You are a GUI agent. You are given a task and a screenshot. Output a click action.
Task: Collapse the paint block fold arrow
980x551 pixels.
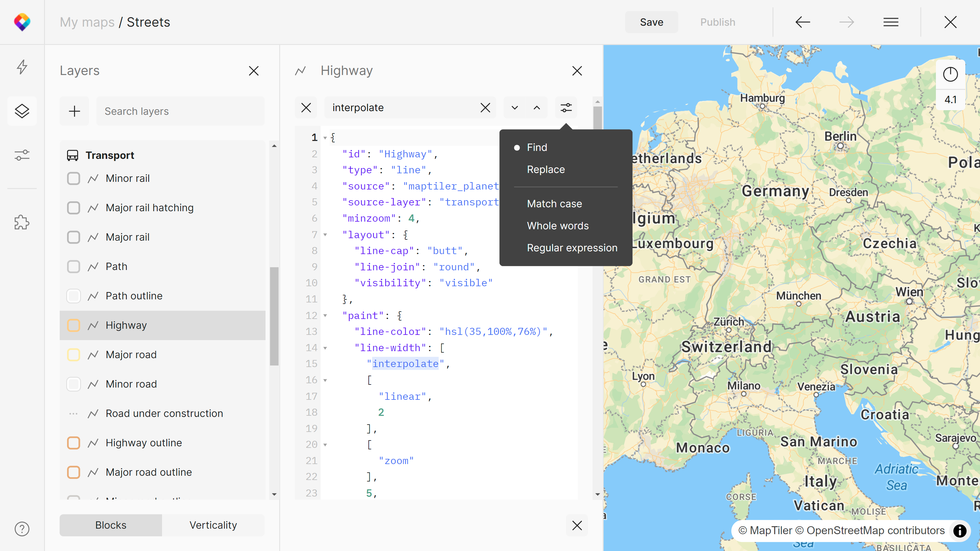pos(325,315)
